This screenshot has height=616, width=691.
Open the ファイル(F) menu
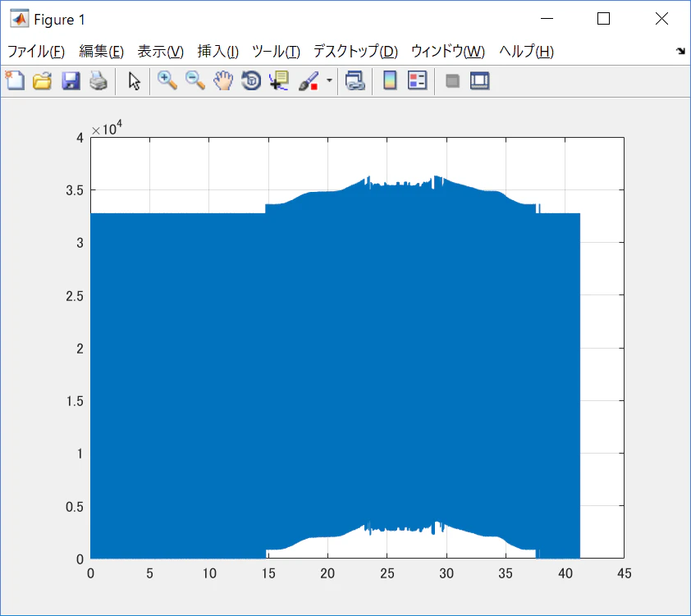pos(36,52)
